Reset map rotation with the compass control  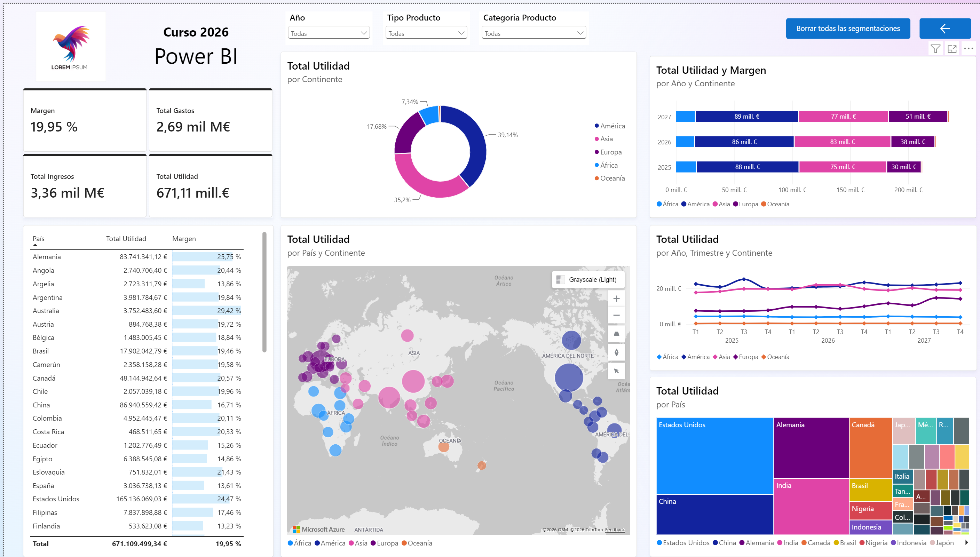pyautogui.click(x=616, y=352)
